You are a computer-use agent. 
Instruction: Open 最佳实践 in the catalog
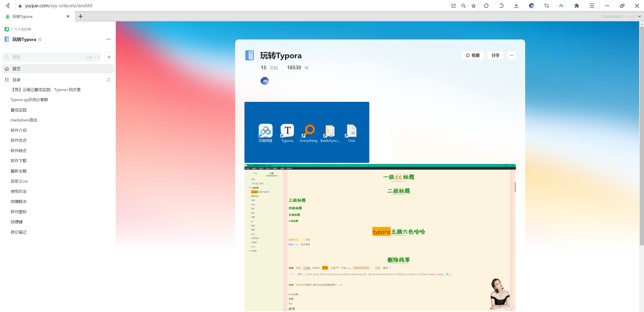(x=19, y=110)
